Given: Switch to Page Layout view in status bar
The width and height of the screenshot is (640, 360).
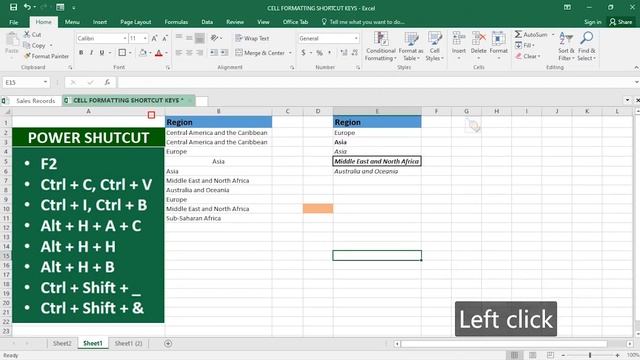Looking at the screenshot, I should click(x=533, y=355).
